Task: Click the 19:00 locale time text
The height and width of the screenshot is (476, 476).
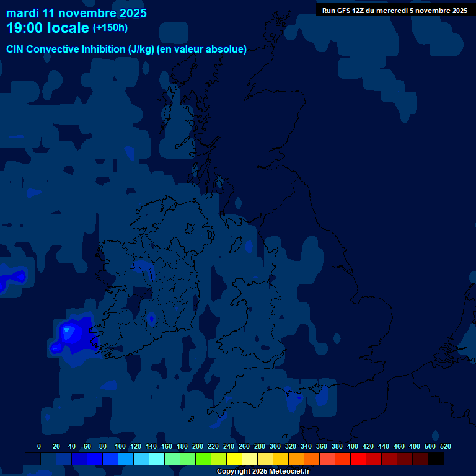Action: coord(48,28)
